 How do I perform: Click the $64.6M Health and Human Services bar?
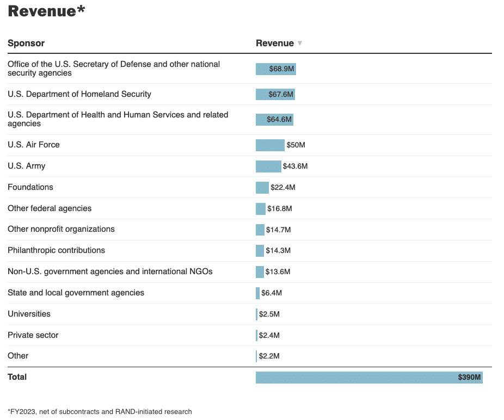tap(274, 119)
